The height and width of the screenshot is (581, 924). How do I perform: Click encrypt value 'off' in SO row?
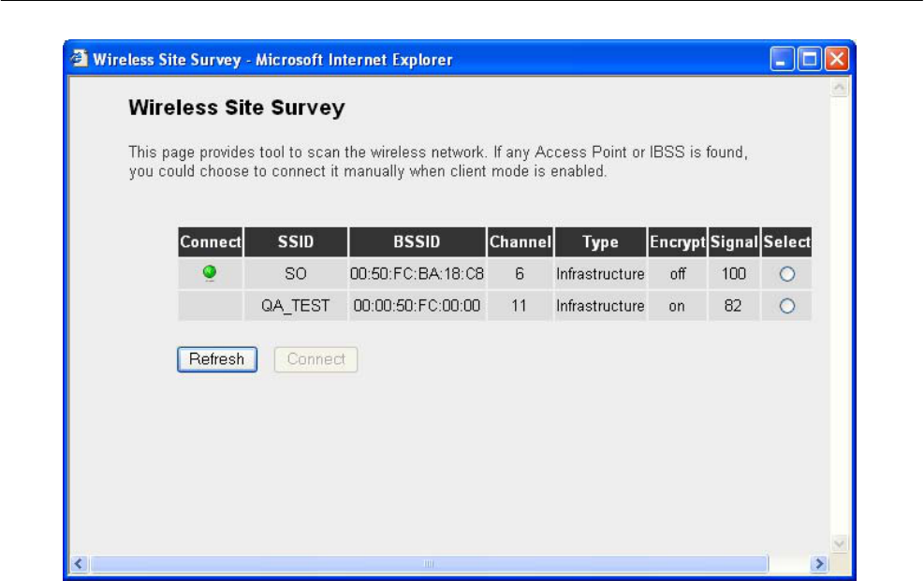(x=678, y=274)
